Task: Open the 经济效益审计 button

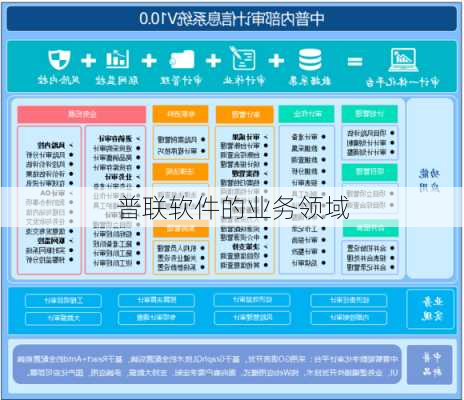Action: pyautogui.click(x=252, y=300)
